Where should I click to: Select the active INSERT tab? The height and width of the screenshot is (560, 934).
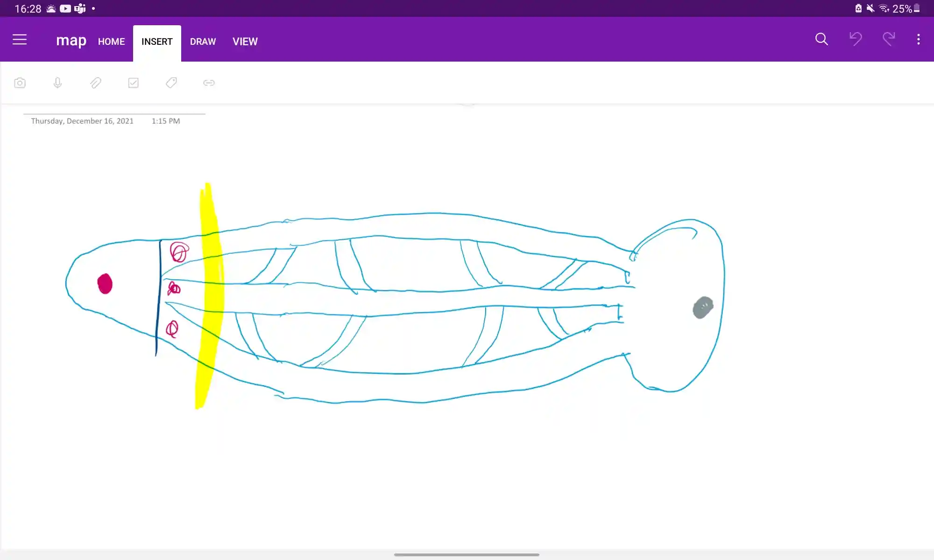click(x=157, y=42)
